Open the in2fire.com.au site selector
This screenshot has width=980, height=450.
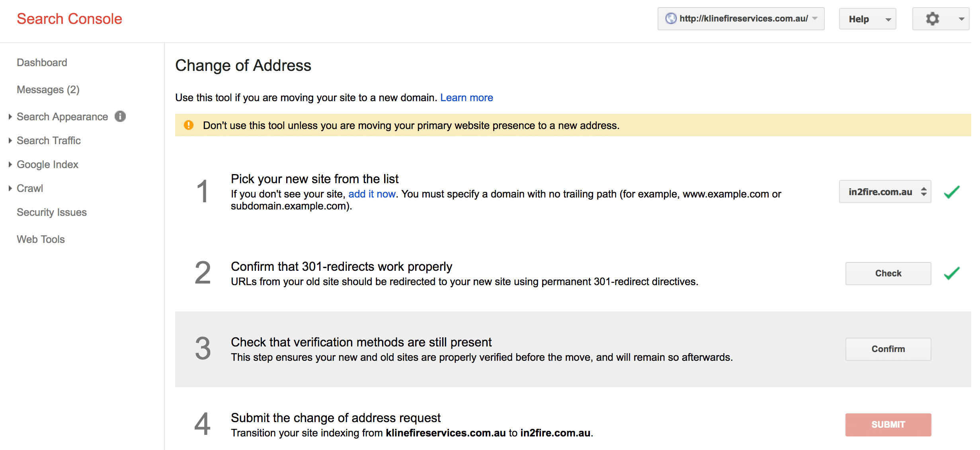[885, 192]
